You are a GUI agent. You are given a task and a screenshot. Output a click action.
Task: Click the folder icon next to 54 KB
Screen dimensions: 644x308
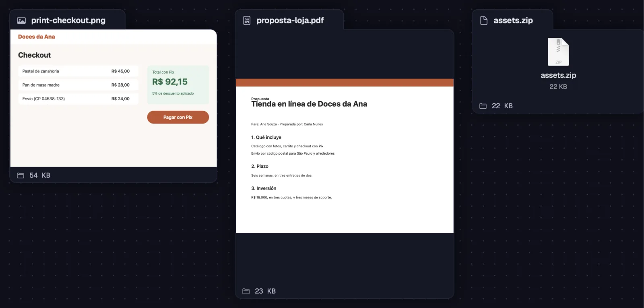point(21,176)
